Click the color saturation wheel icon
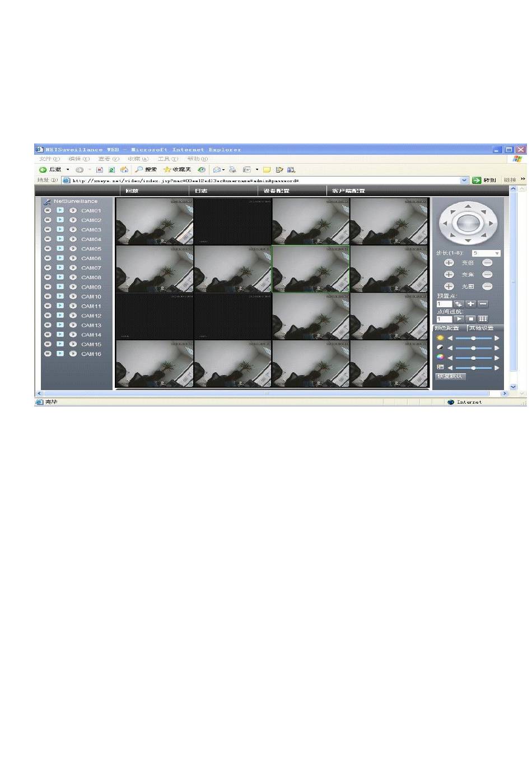 (x=440, y=357)
